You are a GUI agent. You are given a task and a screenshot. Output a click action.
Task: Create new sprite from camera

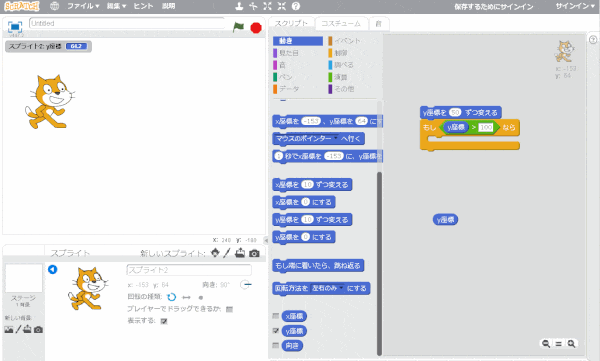pyautogui.click(x=254, y=253)
